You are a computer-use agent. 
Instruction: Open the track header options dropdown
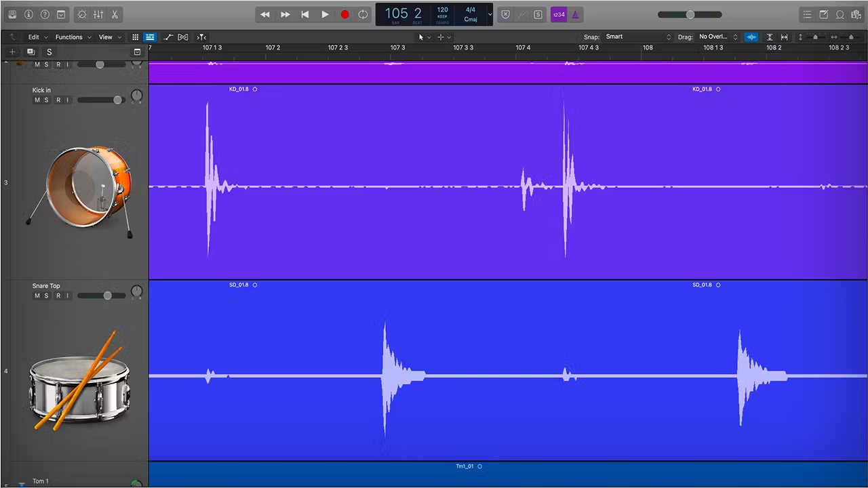click(137, 52)
